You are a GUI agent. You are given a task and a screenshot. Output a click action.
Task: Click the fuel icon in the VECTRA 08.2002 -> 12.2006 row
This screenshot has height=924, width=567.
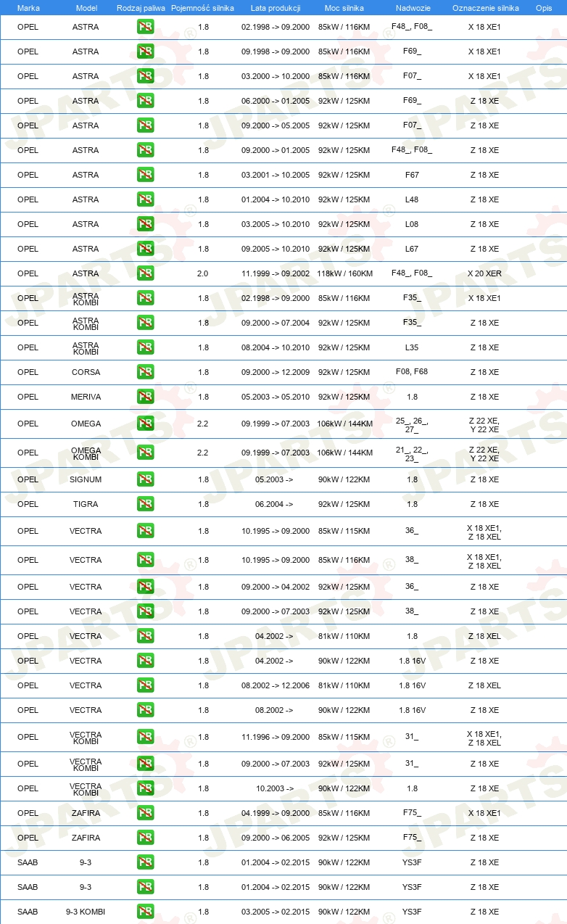coord(145,685)
